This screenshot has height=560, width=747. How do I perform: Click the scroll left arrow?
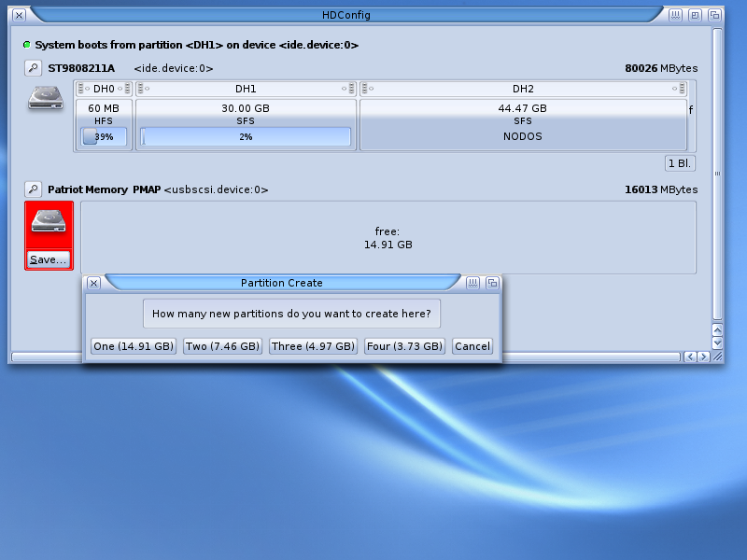pyautogui.click(x=690, y=357)
